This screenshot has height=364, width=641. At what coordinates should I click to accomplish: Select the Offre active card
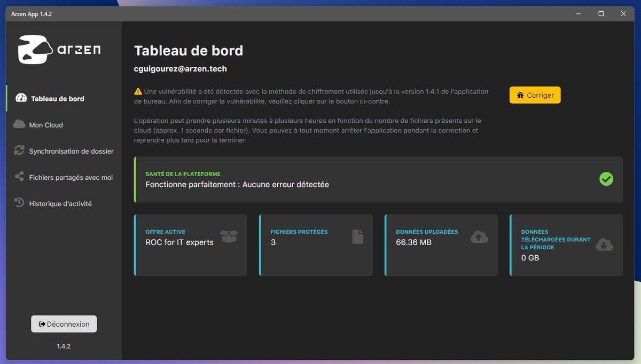191,245
